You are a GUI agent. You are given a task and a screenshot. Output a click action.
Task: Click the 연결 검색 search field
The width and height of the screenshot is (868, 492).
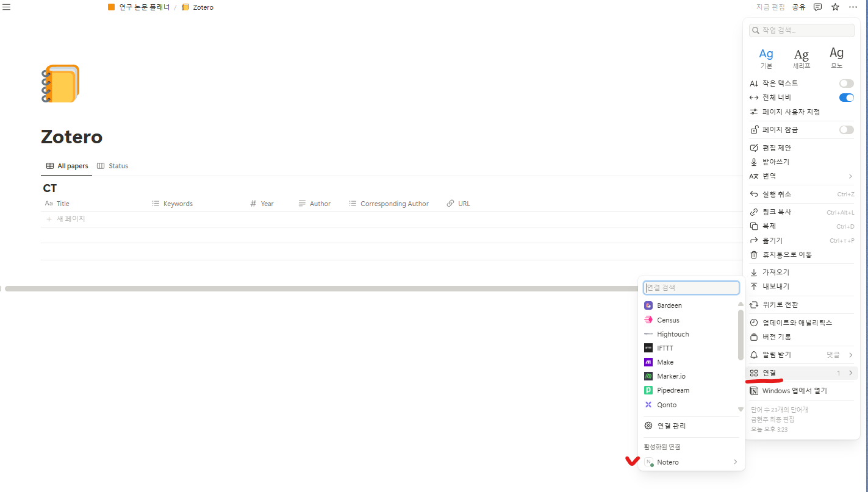coord(691,288)
